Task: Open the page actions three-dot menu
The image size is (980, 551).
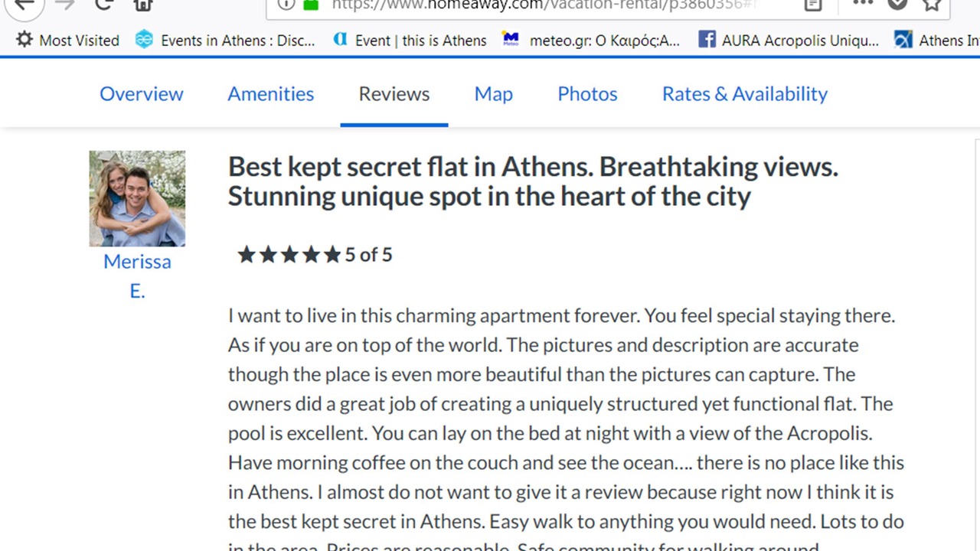Action: coord(863,3)
